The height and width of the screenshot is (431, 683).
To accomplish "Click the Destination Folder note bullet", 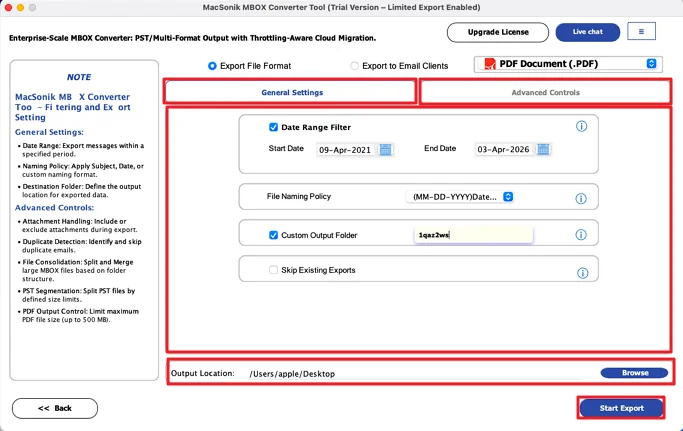I will (82, 190).
